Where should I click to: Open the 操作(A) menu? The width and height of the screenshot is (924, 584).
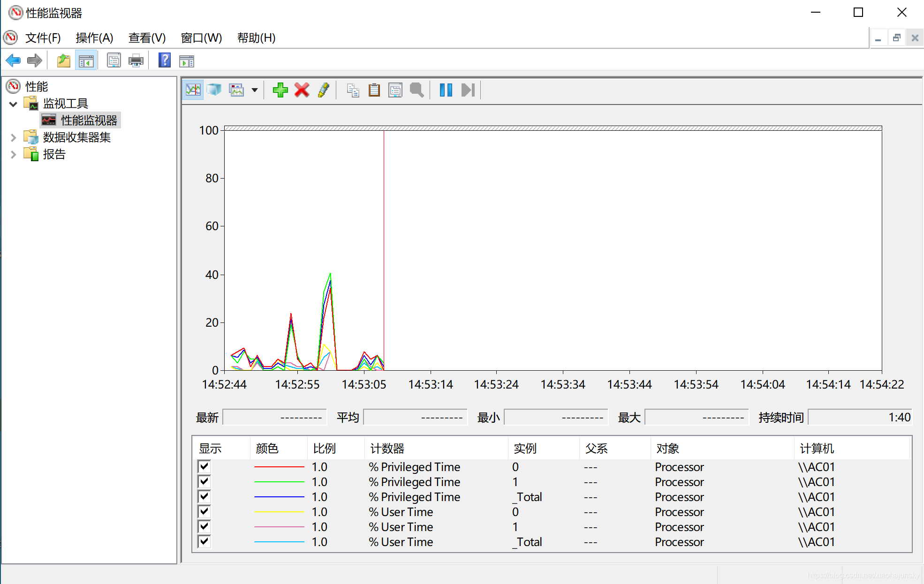tap(94, 37)
